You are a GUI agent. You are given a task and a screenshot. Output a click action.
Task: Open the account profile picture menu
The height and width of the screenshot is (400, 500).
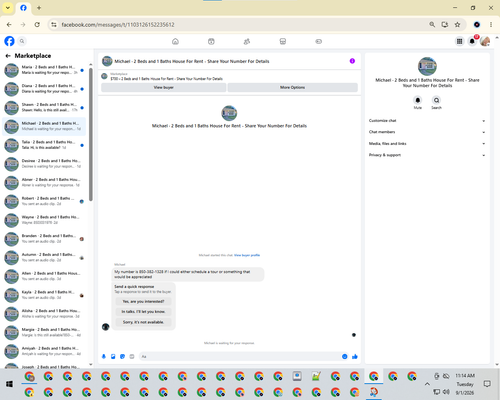pos(485,41)
